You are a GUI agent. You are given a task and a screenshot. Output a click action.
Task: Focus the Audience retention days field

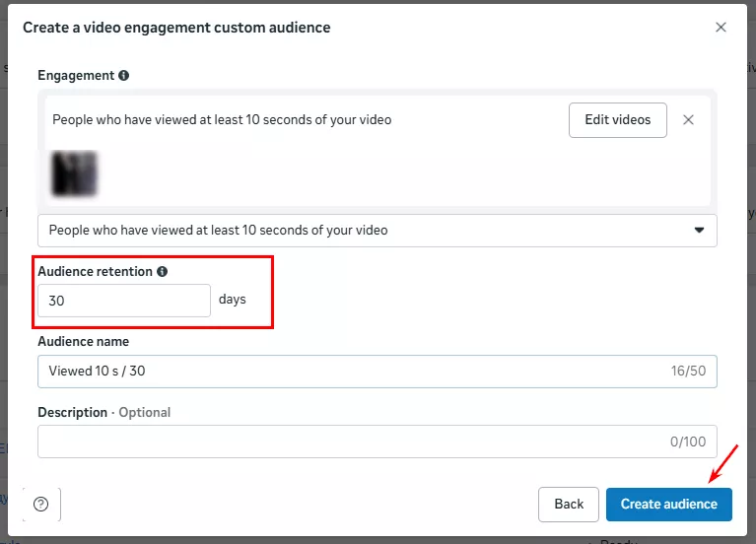[x=124, y=301]
